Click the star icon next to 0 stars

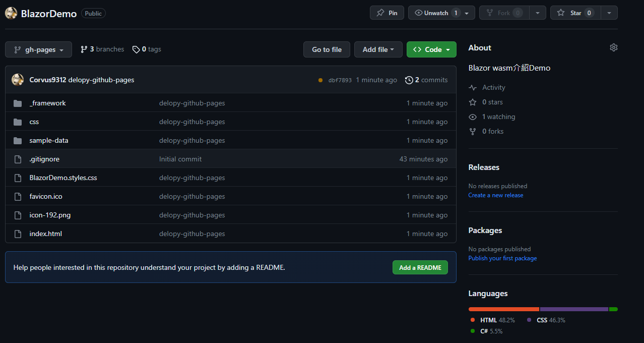[472, 102]
